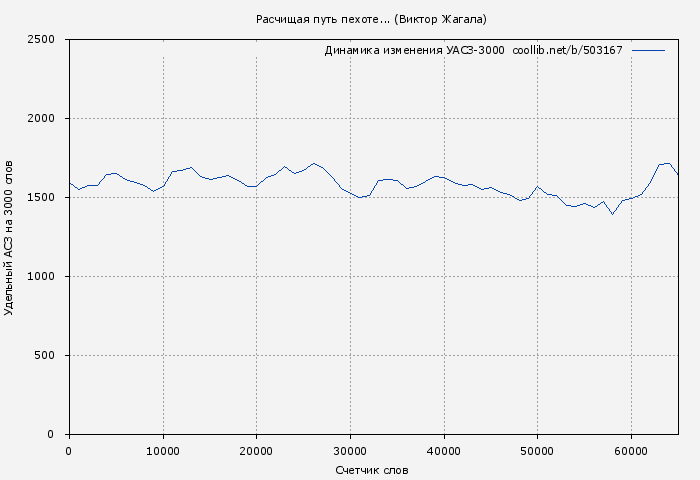Click the coollib.net/b/503167 link text in the legend
Viewport: 700px width, 480px height.
[567, 50]
